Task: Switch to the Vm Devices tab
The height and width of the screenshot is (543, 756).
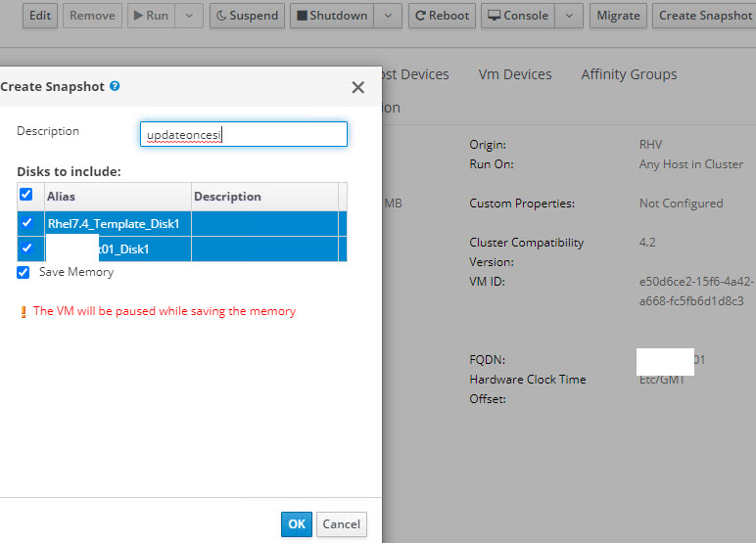Action: point(514,74)
